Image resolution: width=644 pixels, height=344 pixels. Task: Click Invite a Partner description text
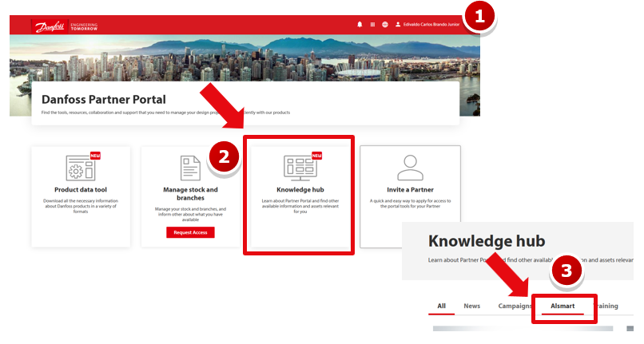(410, 204)
